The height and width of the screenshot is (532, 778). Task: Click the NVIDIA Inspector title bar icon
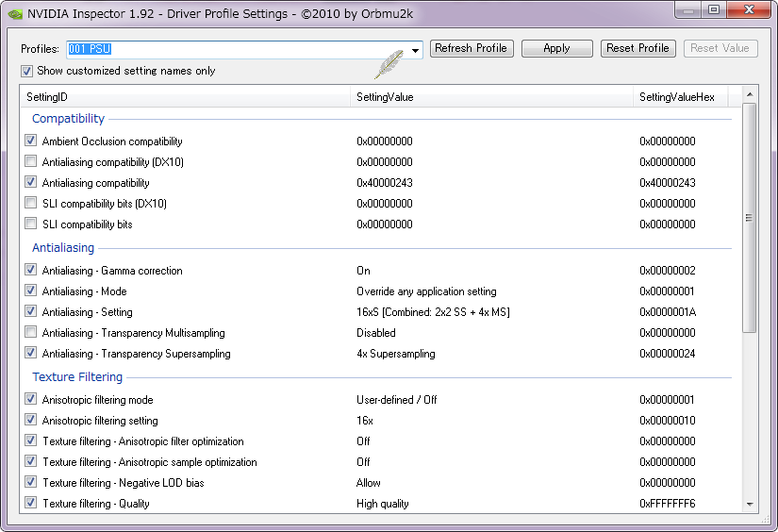(15, 14)
